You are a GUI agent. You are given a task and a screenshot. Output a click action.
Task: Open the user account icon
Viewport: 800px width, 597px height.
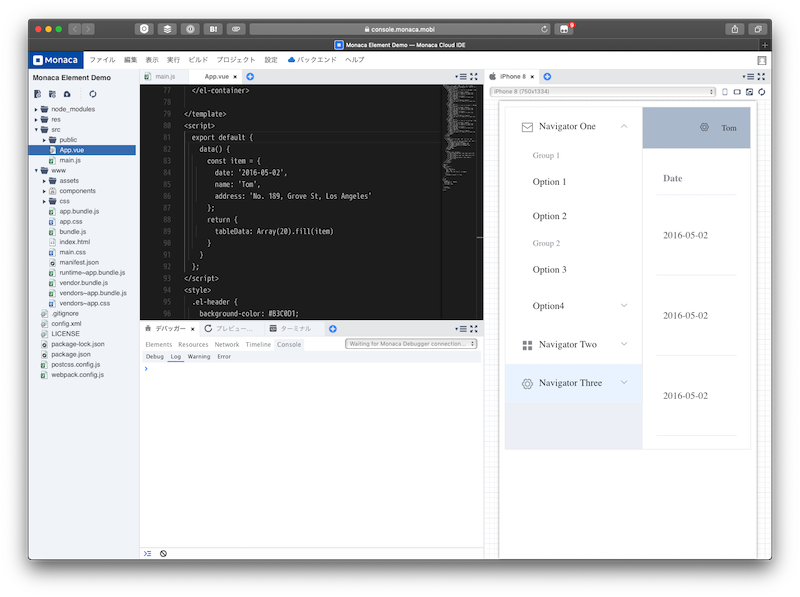(762, 60)
